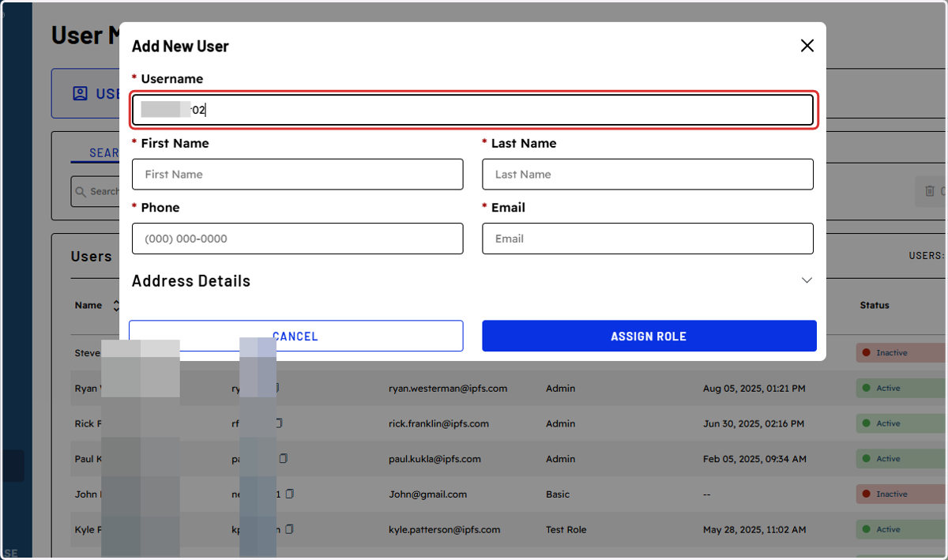Click the copy icon in John's row

290,494
